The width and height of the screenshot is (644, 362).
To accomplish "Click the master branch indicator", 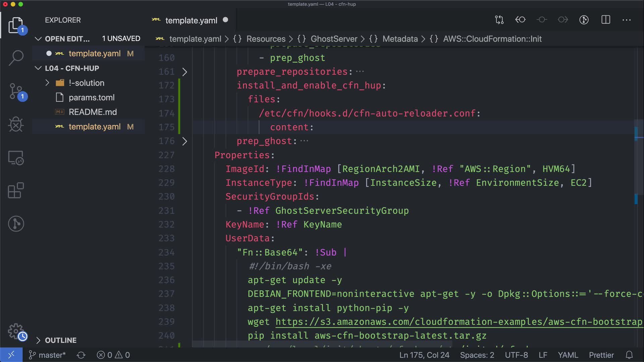I will tap(47, 355).
